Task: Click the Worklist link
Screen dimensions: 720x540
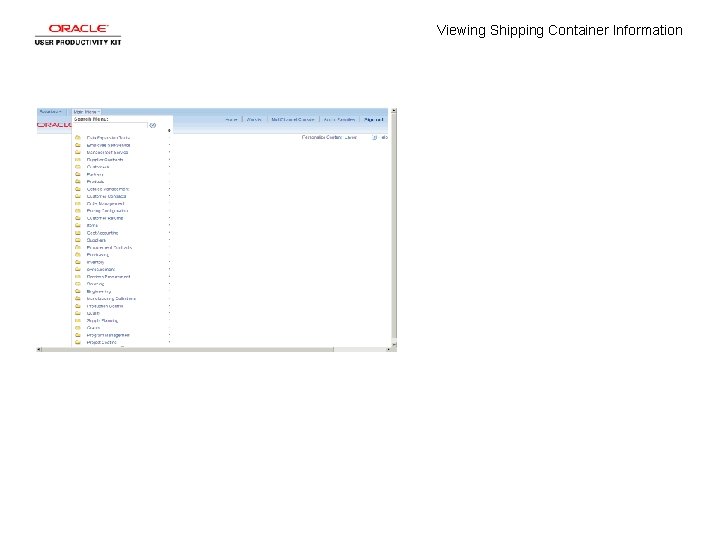Action: point(254,120)
